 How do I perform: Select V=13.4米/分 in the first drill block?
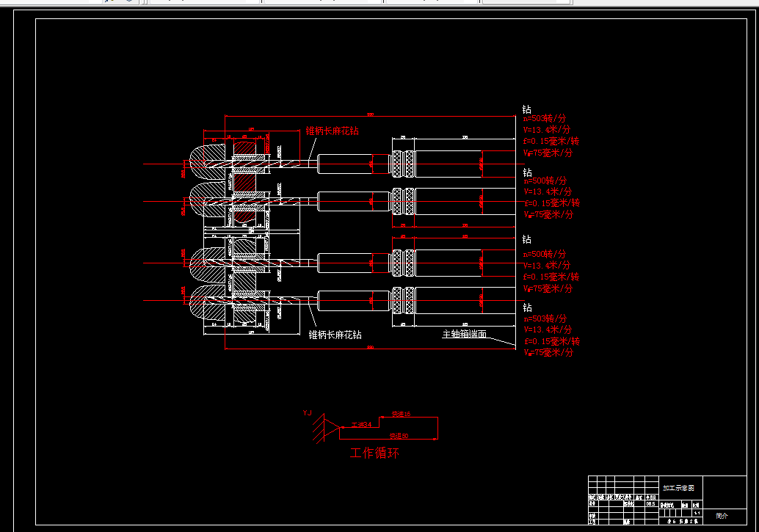tap(547, 130)
